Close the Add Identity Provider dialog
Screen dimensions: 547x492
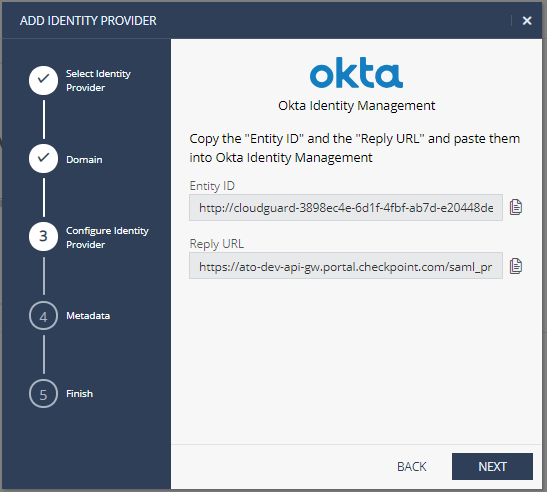click(x=527, y=21)
